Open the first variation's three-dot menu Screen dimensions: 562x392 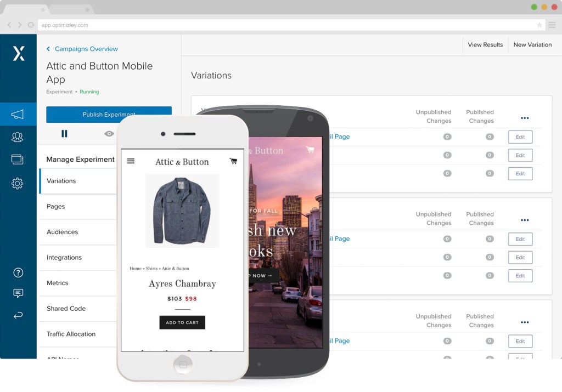click(525, 118)
